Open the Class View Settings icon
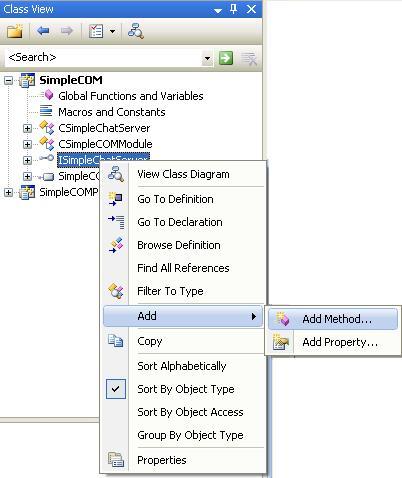The width and height of the screenshot is (402, 478). pyautogui.click(x=96, y=31)
